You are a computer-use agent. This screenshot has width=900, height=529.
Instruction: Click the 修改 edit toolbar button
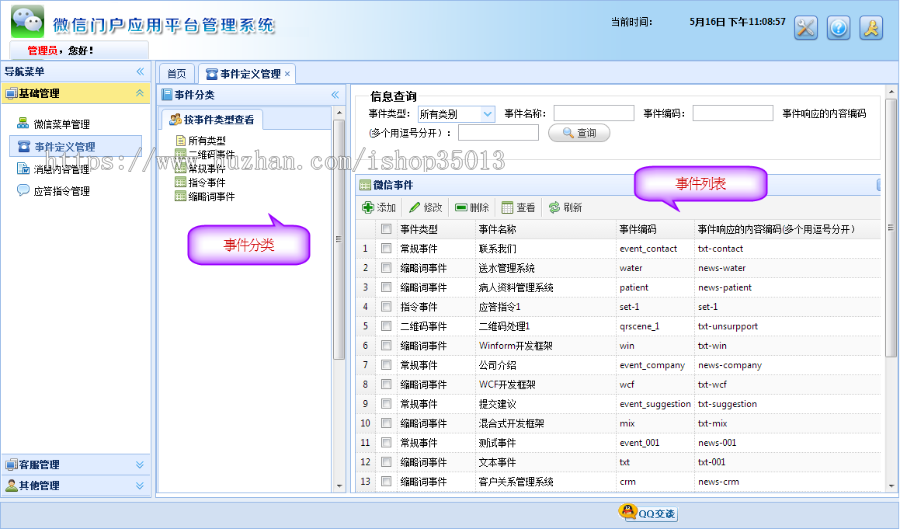(x=425, y=207)
